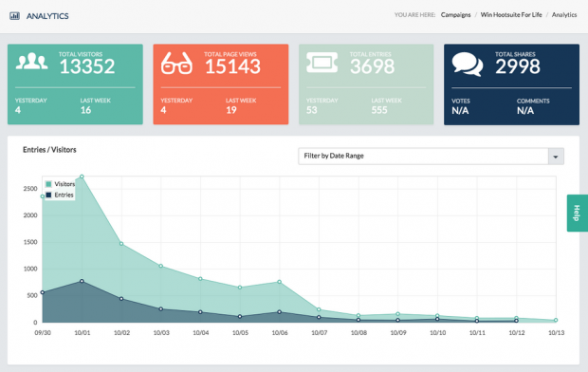Image resolution: width=588 pixels, height=372 pixels.
Task: Click the Total Page Views value 15143
Action: click(232, 66)
